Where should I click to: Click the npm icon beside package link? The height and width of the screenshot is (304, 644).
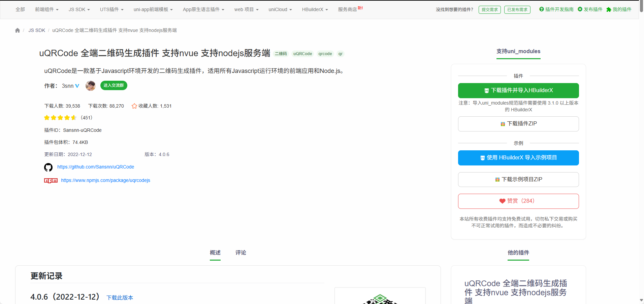click(x=51, y=180)
